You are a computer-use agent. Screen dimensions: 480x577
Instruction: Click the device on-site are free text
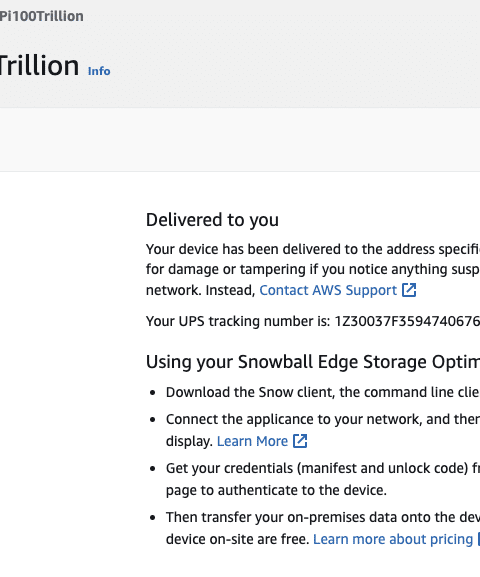pyautogui.click(x=237, y=539)
